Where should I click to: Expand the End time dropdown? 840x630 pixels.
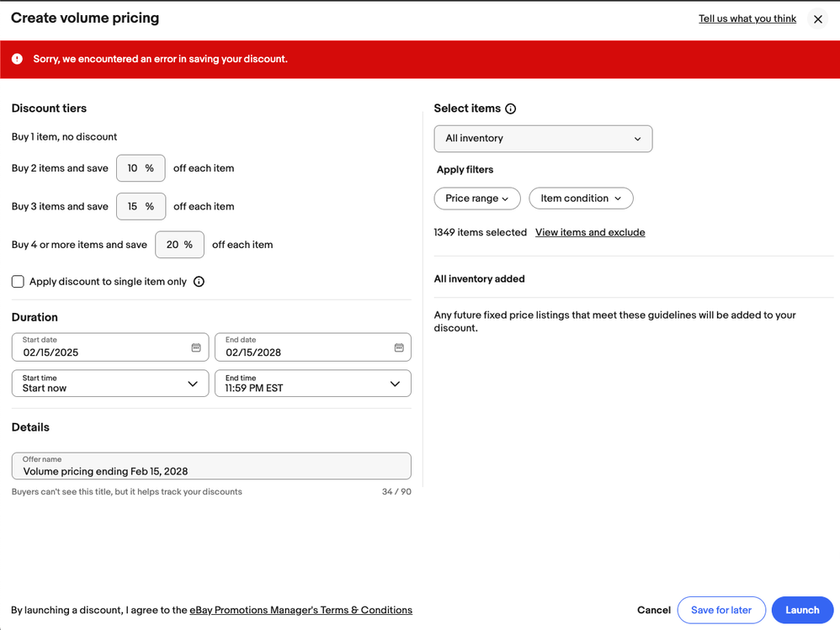(x=313, y=384)
